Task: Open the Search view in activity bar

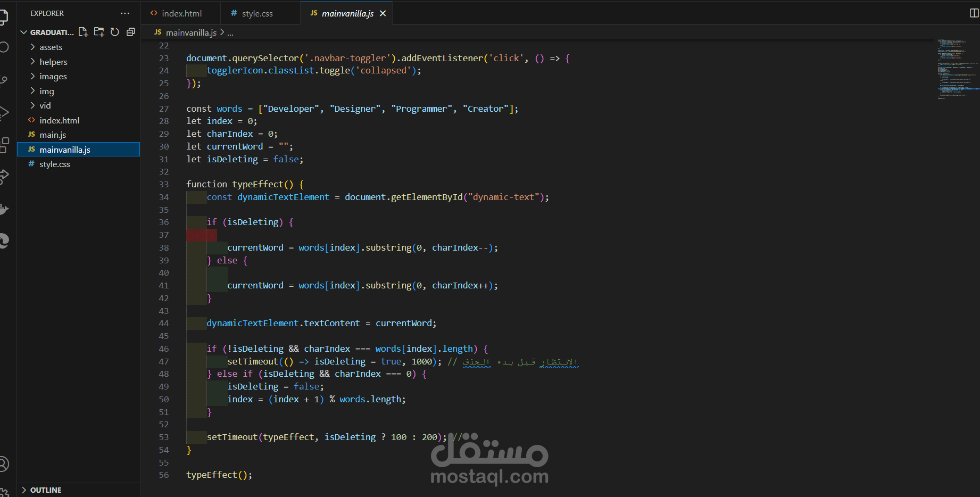Action: pyautogui.click(x=3, y=47)
